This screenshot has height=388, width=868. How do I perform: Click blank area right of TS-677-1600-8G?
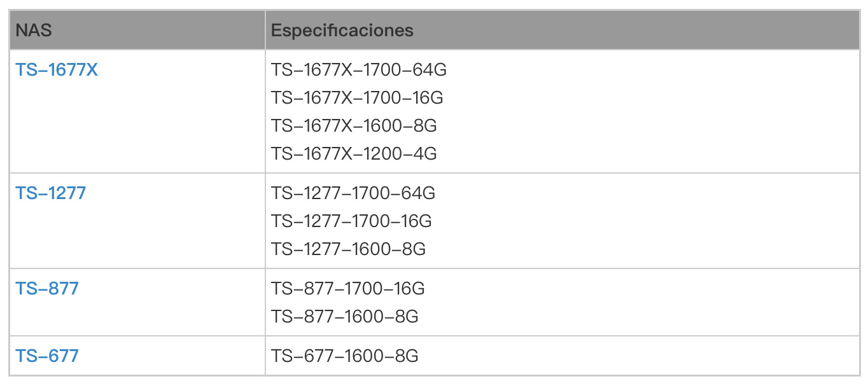coord(636,356)
